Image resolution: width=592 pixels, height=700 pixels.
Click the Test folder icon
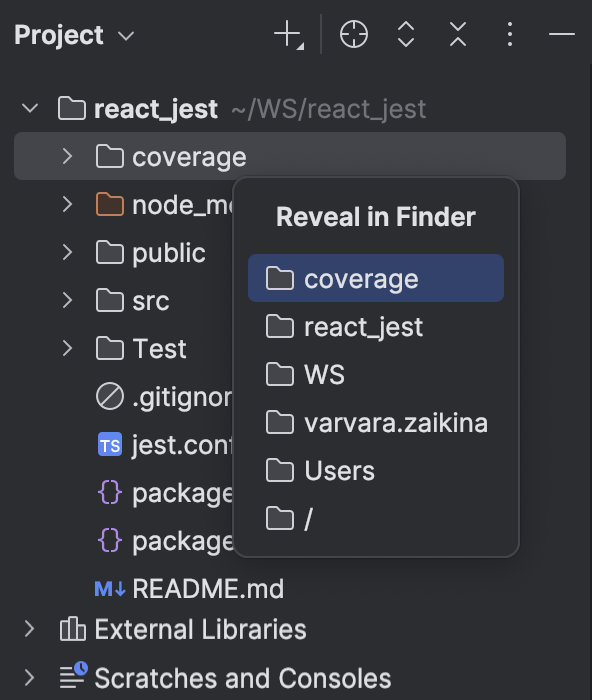pos(110,348)
